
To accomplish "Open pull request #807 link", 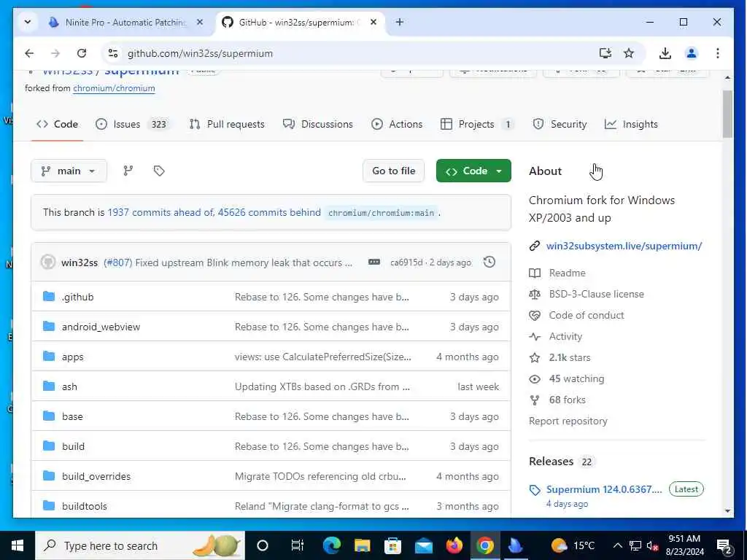I will (x=117, y=262).
